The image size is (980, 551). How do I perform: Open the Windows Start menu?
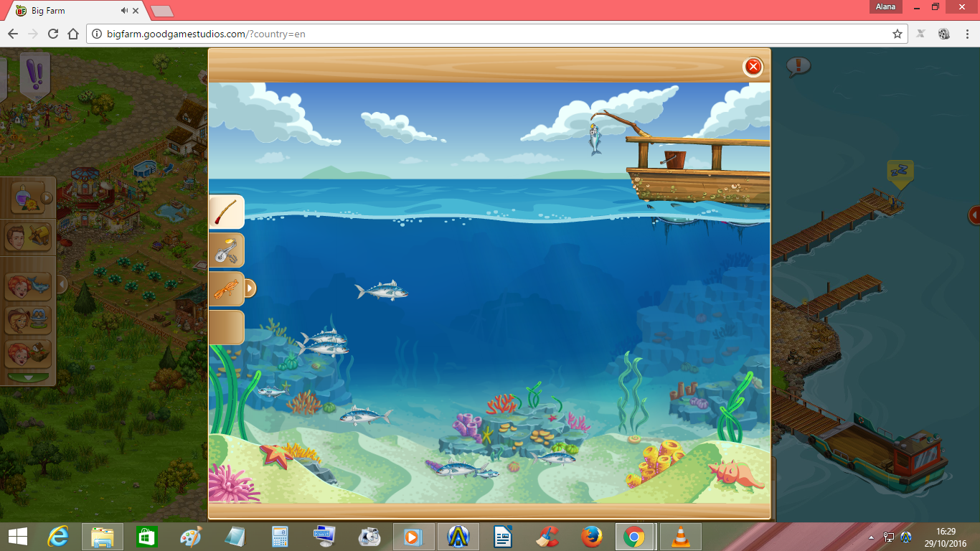click(17, 537)
